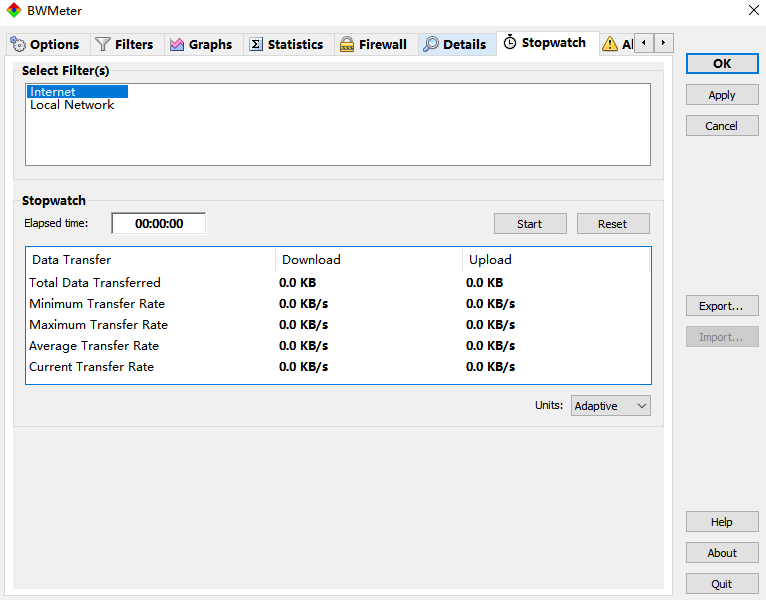Select the Local Network filter
766x600 pixels.
coord(72,105)
